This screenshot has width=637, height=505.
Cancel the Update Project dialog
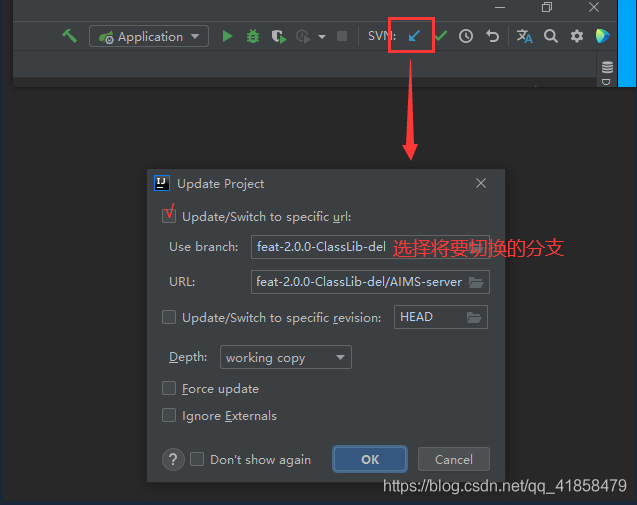tap(454, 459)
